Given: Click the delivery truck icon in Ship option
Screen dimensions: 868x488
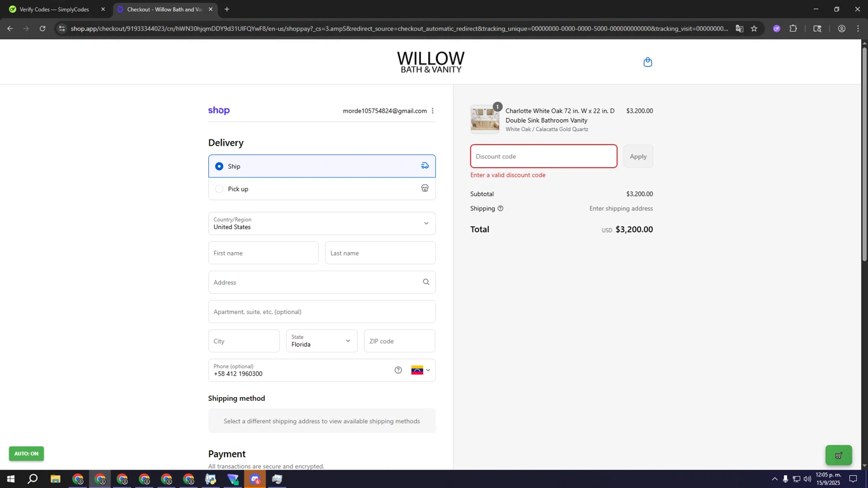Looking at the screenshot, I should point(425,166).
